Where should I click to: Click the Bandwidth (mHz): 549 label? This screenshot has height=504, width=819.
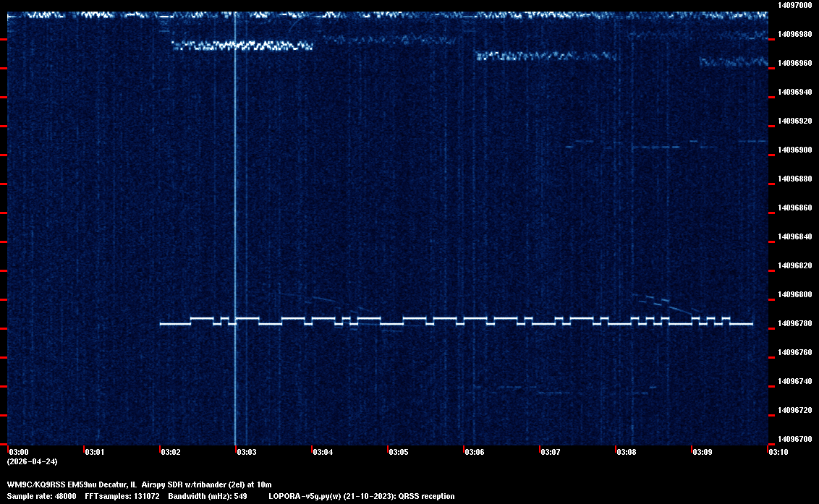(208, 496)
